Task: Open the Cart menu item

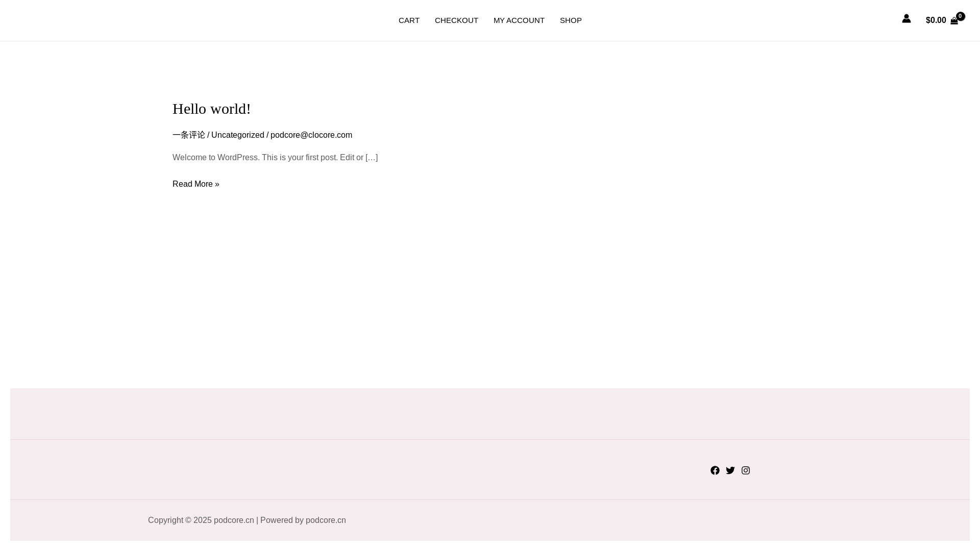Action: click(x=409, y=20)
